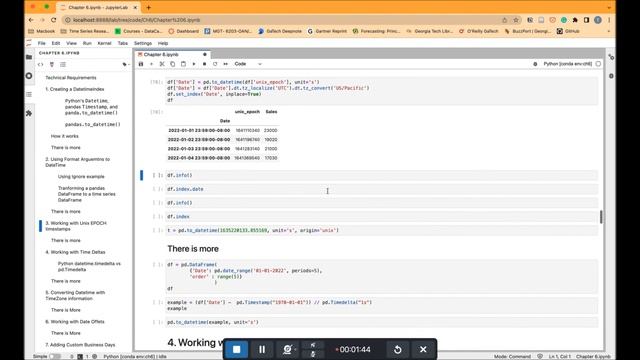The image size is (640, 360).
Task: Click the Python conda env kernel name
Action: 568,64
